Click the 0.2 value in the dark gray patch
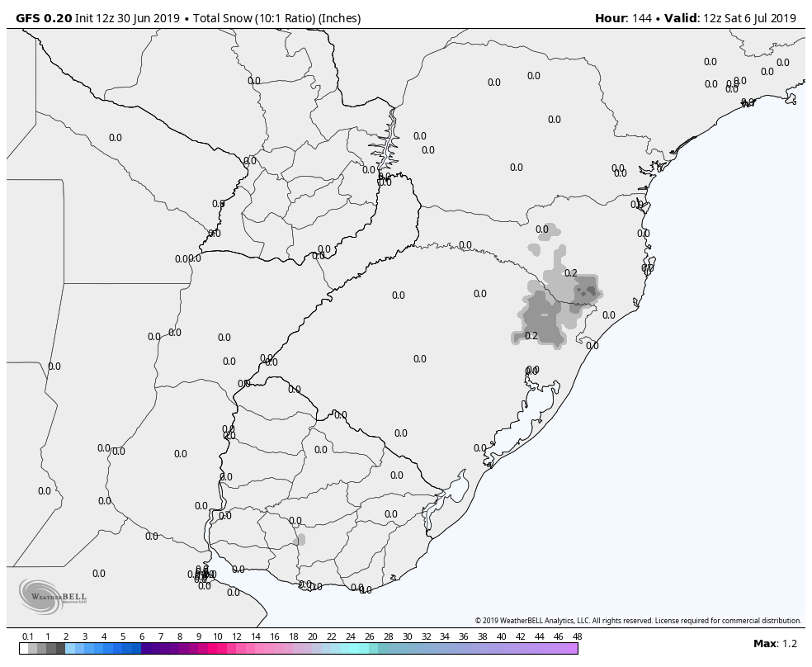Screen dimensions: 812x667 531,336
